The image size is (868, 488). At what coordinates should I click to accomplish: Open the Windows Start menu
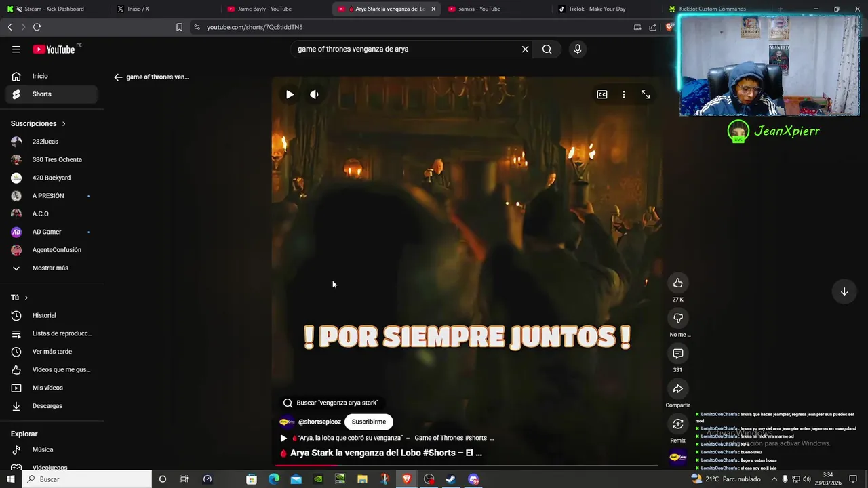pyautogui.click(x=11, y=479)
